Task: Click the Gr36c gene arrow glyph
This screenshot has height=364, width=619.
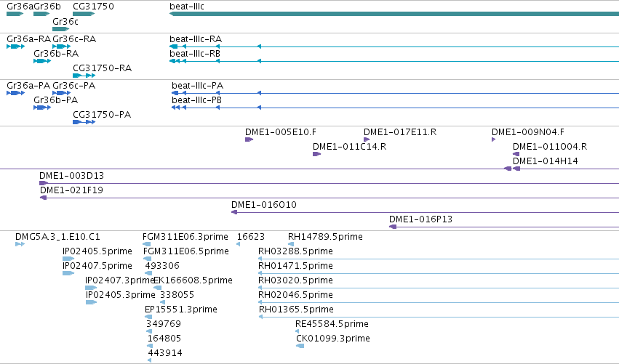Action: click(61, 29)
